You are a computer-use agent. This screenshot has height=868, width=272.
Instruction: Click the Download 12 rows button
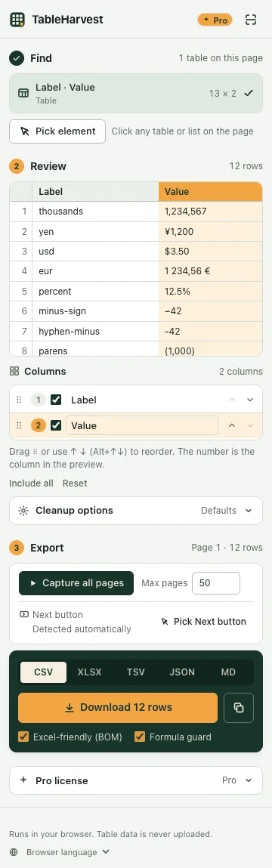click(x=118, y=707)
